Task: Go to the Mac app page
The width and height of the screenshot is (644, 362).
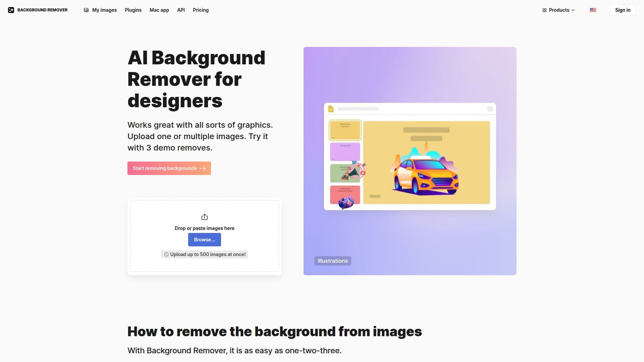Action: (159, 10)
